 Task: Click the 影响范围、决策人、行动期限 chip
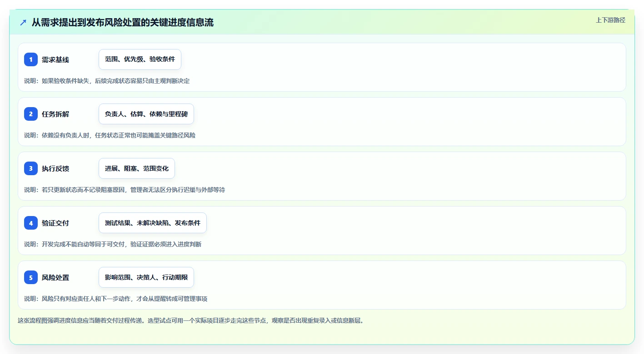(x=146, y=277)
